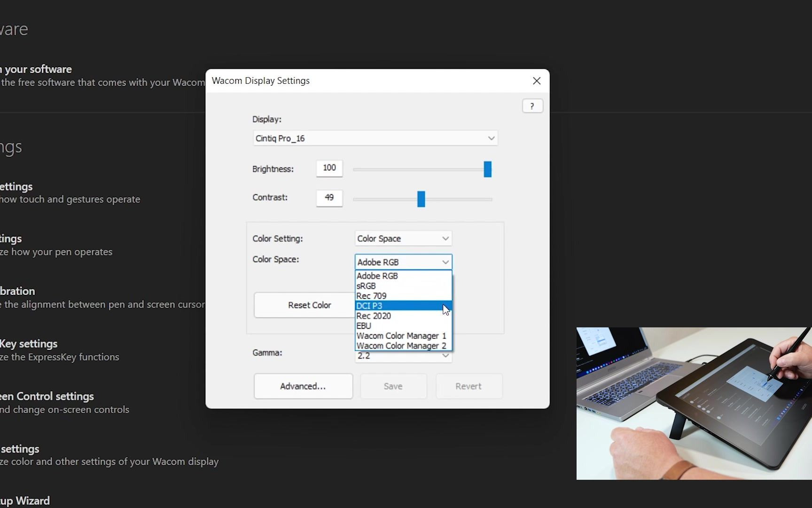812x508 pixels.
Task: Open the Advanced settings
Action: pyautogui.click(x=303, y=386)
